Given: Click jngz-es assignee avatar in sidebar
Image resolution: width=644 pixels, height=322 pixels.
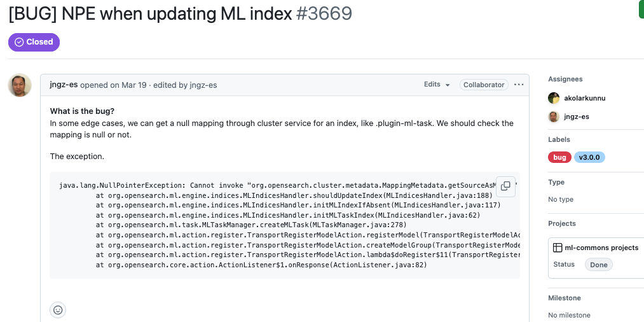Looking at the screenshot, I should click(554, 116).
